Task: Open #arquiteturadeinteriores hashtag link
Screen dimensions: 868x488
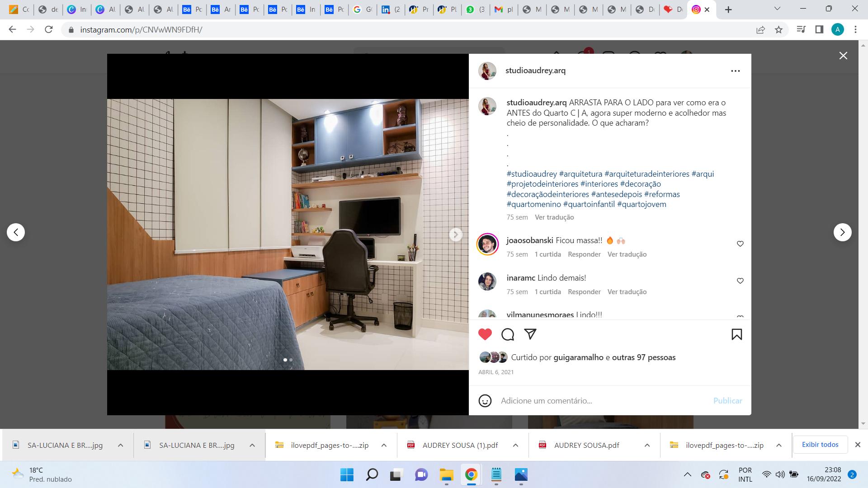Action: tap(646, 174)
